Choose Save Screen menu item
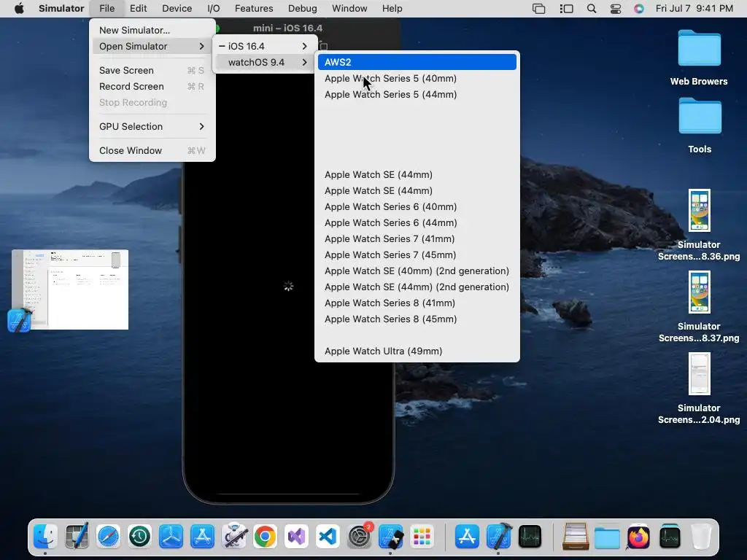This screenshot has width=747, height=560. click(152, 71)
